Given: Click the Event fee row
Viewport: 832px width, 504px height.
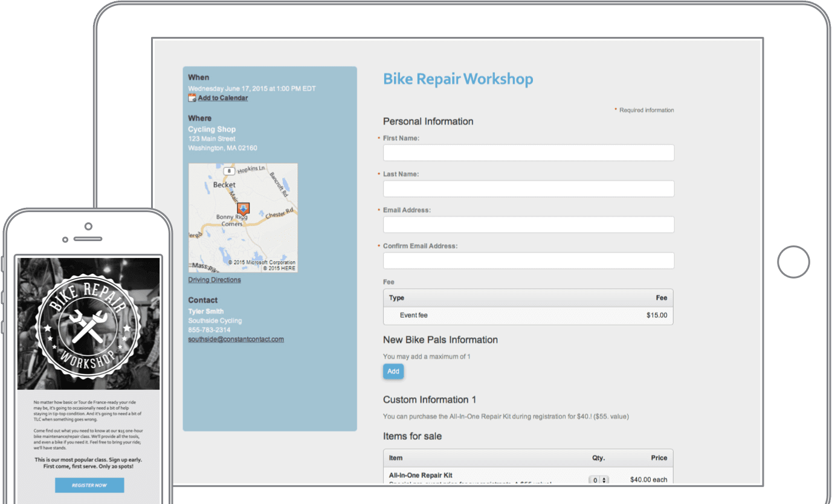Looking at the screenshot, I should pyautogui.click(x=528, y=315).
